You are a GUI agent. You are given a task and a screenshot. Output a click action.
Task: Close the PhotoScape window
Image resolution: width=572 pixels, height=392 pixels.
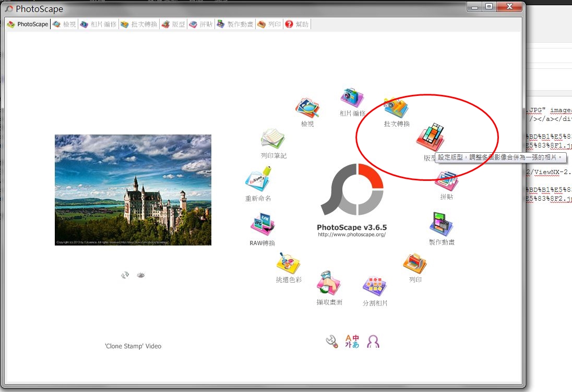[x=509, y=7]
